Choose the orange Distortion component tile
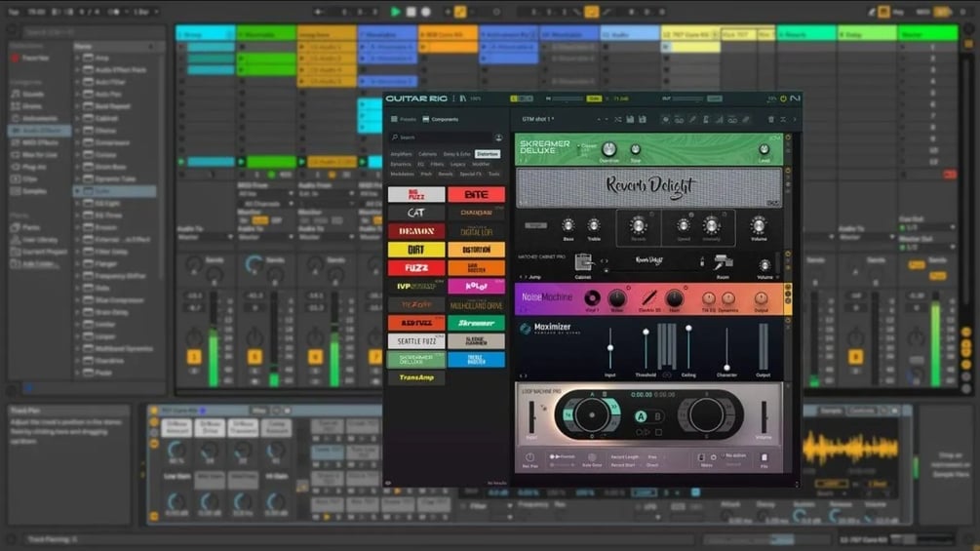This screenshot has height=551, width=980. 476,250
